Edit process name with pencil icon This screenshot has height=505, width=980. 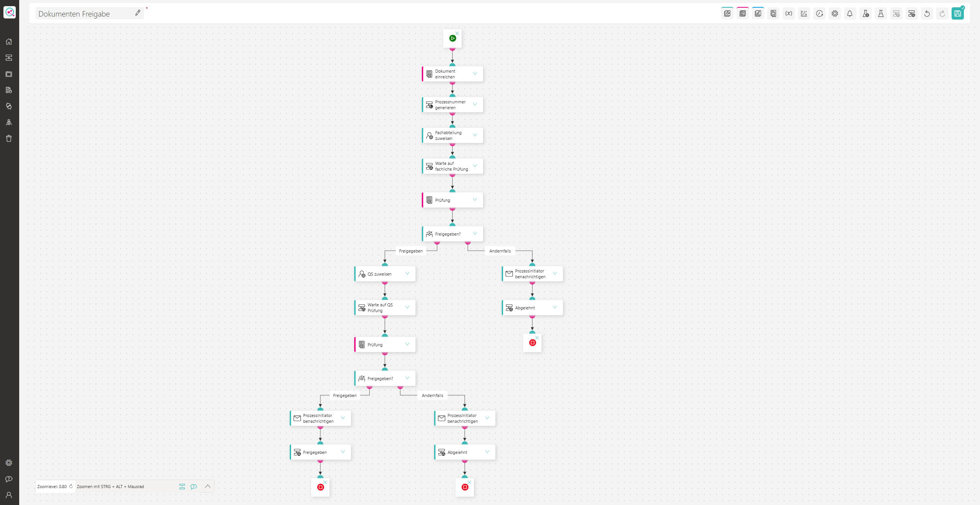click(x=137, y=13)
